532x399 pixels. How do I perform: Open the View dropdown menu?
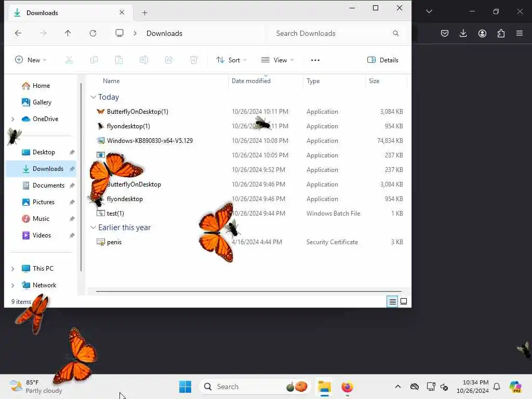pyautogui.click(x=277, y=60)
